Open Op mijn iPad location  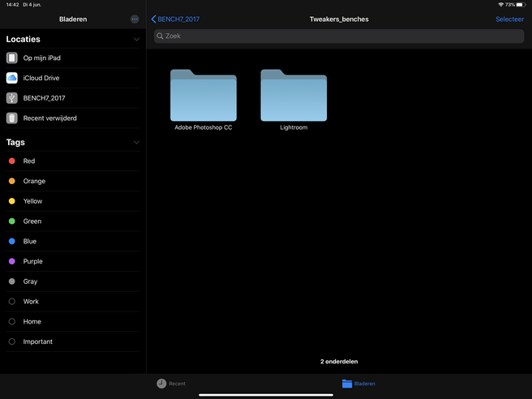click(x=73, y=58)
